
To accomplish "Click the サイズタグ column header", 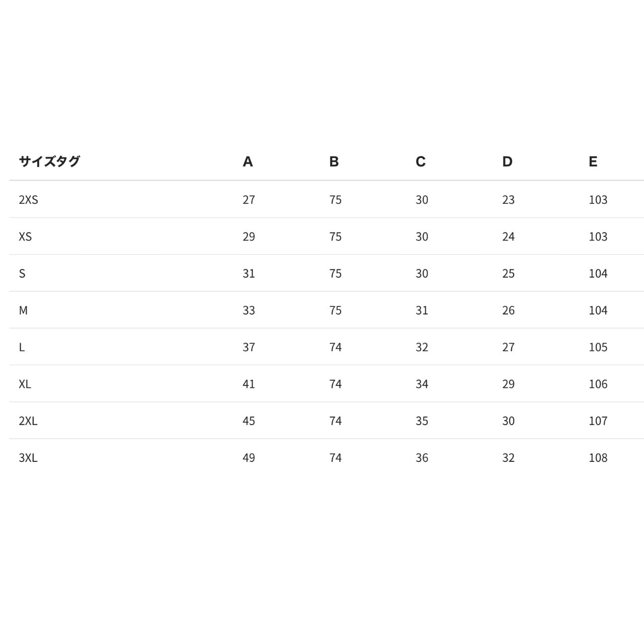I will coord(49,162).
